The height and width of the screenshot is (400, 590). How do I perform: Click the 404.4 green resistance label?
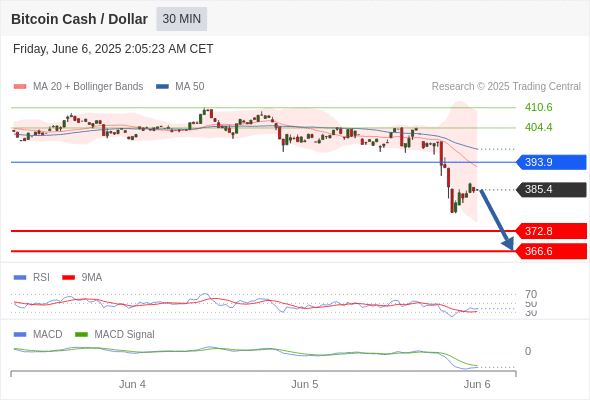538,127
